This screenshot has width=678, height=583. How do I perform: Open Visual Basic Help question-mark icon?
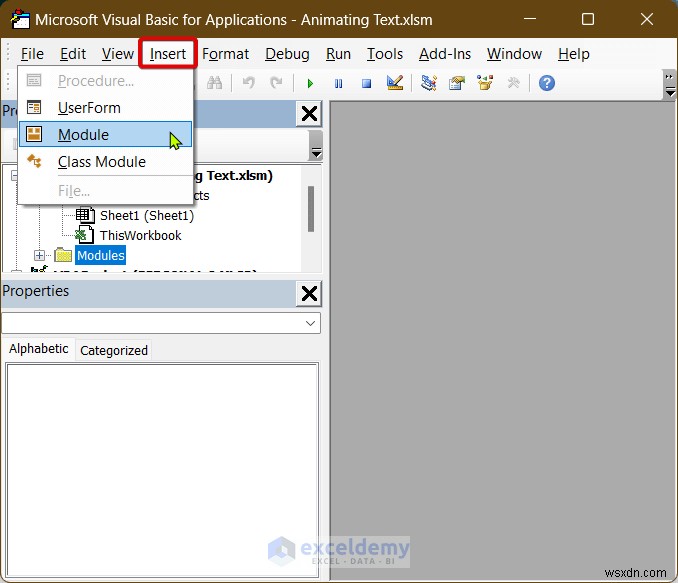pyautogui.click(x=547, y=83)
